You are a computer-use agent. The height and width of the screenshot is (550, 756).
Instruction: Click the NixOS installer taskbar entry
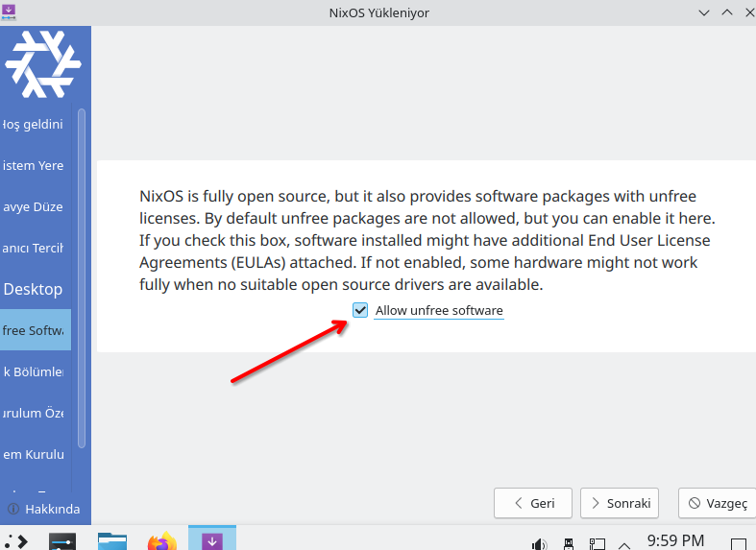(x=212, y=540)
